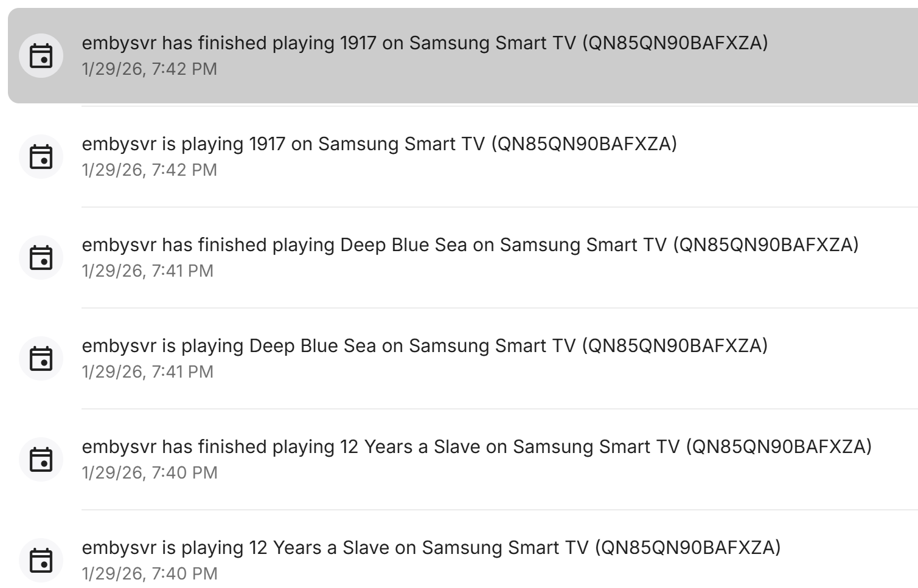The height and width of the screenshot is (588, 918).
Task: Click the calendar icon beside finished playing 1917
Action: click(41, 56)
